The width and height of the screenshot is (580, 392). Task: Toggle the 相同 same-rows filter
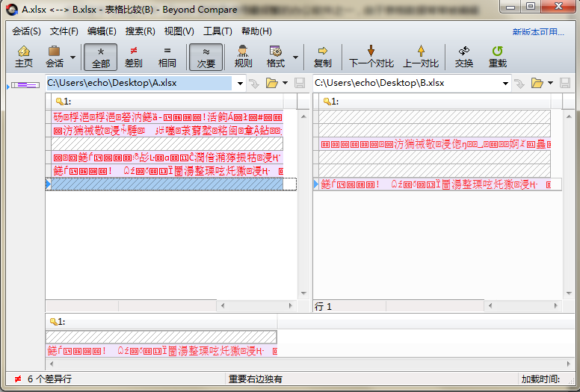pyautogui.click(x=167, y=57)
